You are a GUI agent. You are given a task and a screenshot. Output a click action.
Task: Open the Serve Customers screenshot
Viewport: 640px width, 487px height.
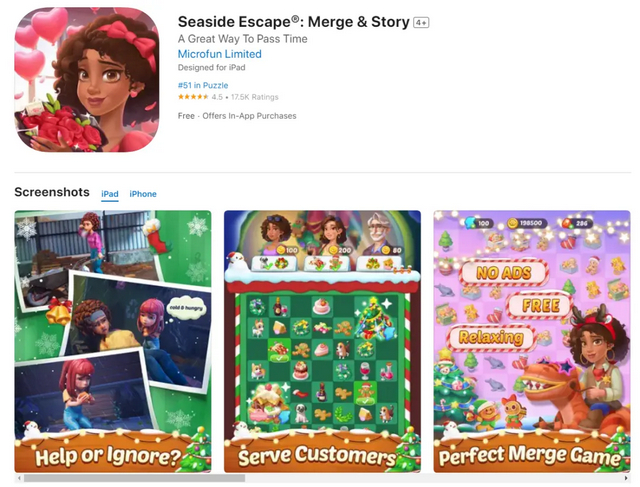[322, 341]
